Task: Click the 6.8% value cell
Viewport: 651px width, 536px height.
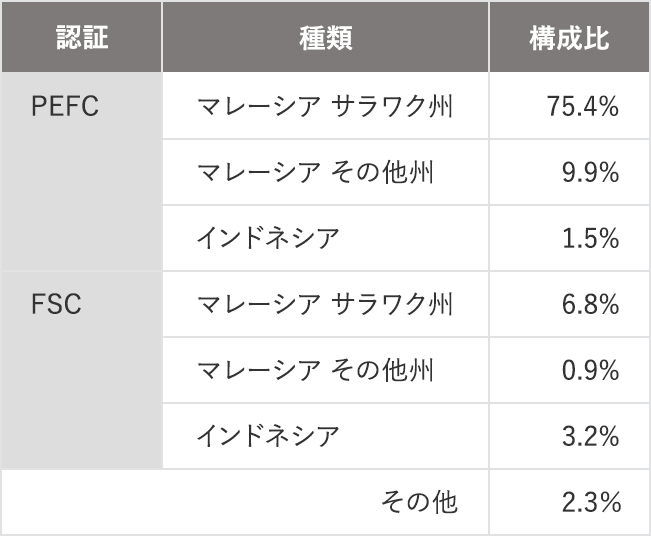Action: tap(569, 304)
